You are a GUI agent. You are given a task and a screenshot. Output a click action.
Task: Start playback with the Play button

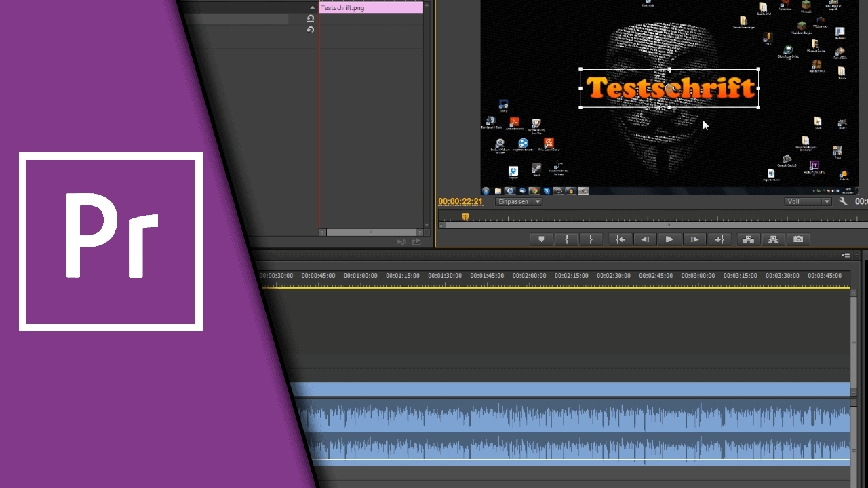tap(669, 239)
